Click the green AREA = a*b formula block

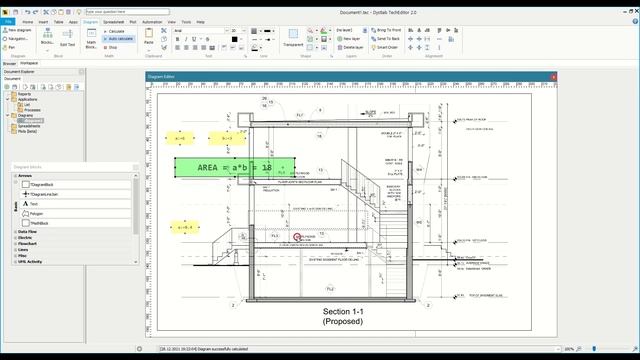pos(235,167)
